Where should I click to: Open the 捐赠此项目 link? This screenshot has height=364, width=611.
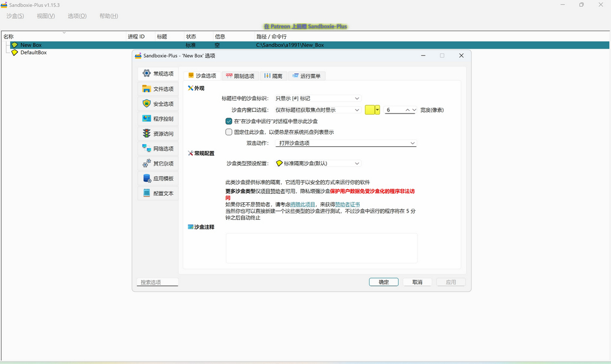[303, 205]
